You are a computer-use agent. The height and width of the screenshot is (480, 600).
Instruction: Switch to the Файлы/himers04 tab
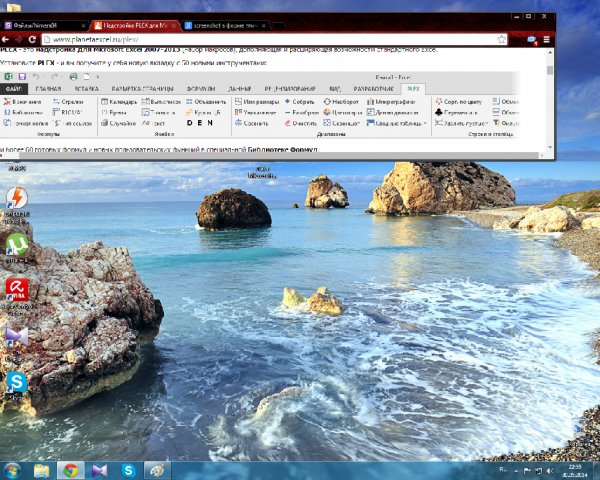click(x=43, y=26)
